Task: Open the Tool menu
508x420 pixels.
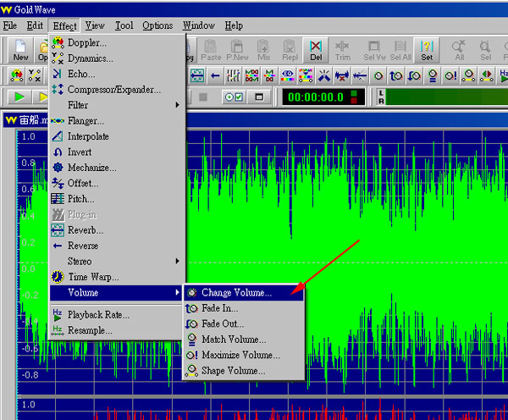Action: [124, 25]
